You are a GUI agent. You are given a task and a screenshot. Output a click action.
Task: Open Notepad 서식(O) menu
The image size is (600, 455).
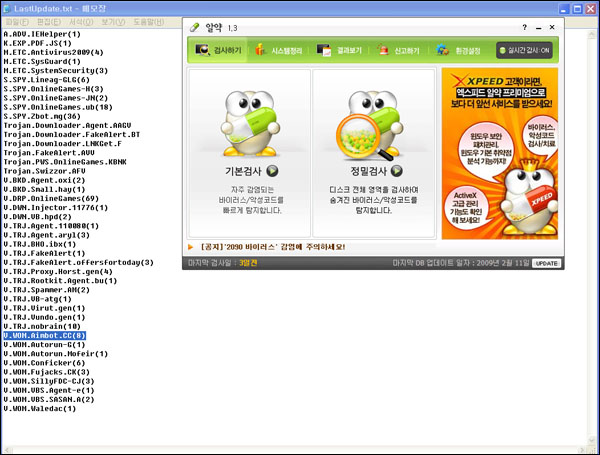pos(81,22)
